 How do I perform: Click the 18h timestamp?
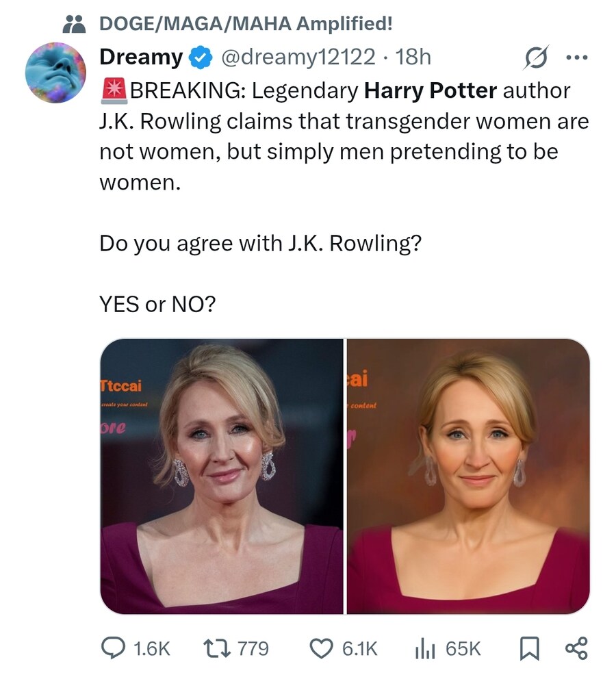click(x=413, y=57)
